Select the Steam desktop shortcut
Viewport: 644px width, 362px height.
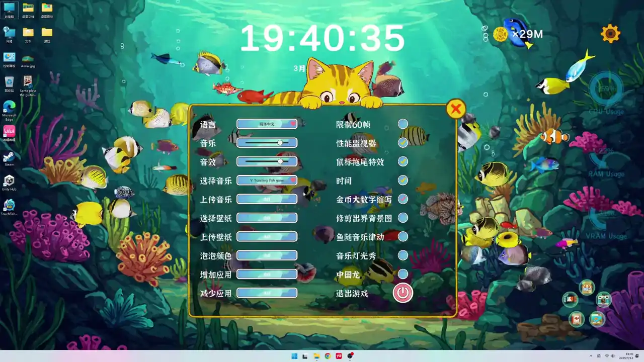click(x=9, y=158)
